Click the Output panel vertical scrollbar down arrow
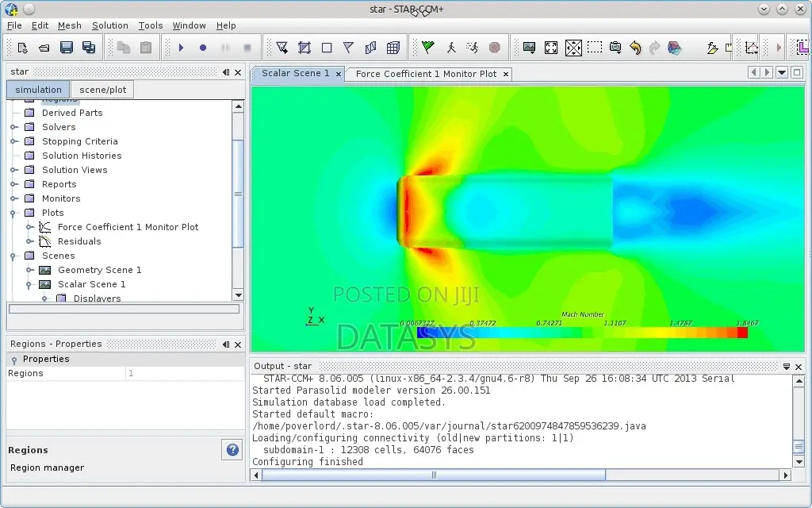Screen dimensions: 812x508 [799, 462]
